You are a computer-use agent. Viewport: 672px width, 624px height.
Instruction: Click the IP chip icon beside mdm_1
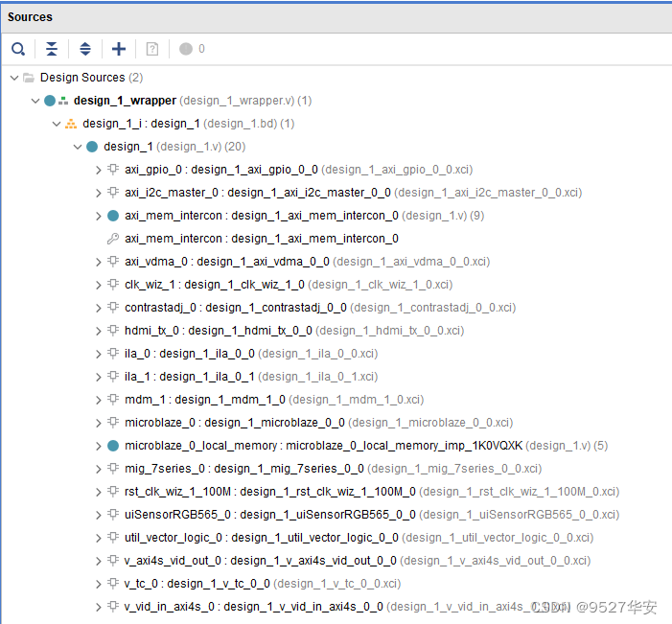[x=113, y=399]
